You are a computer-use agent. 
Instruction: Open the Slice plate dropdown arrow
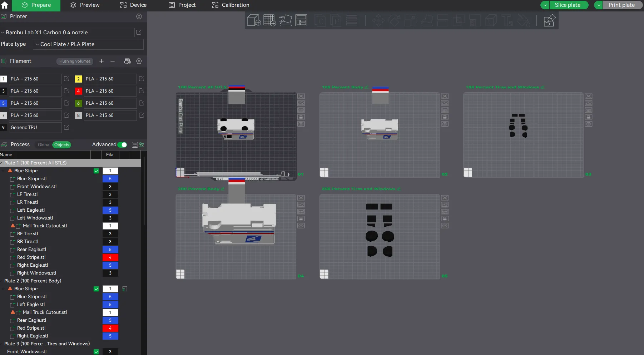pos(545,5)
